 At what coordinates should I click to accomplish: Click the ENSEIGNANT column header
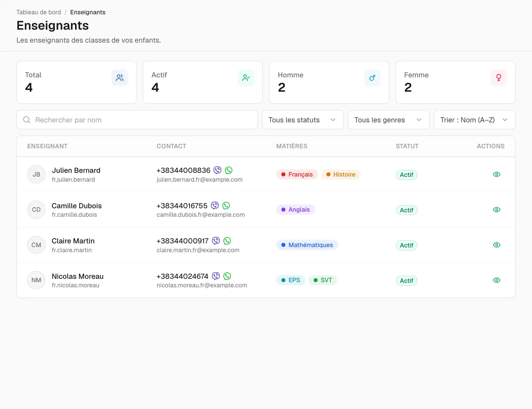point(47,146)
